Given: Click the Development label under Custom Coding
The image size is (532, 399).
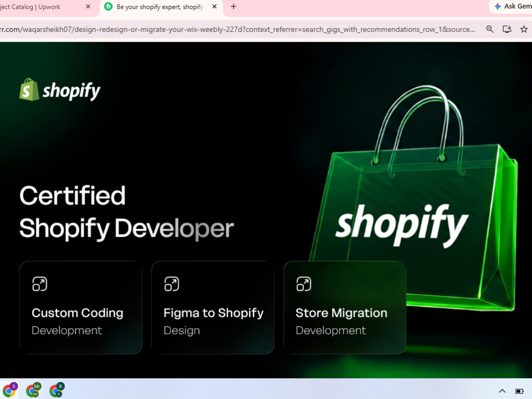Looking at the screenshot, I should pos(67,330).
